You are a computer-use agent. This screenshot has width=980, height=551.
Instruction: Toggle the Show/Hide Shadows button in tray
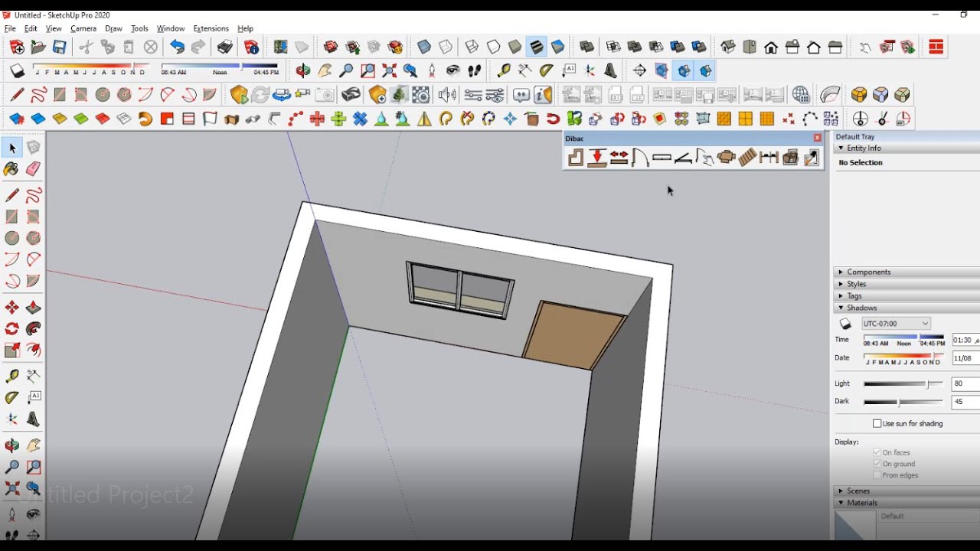click(x=845, y=324)
